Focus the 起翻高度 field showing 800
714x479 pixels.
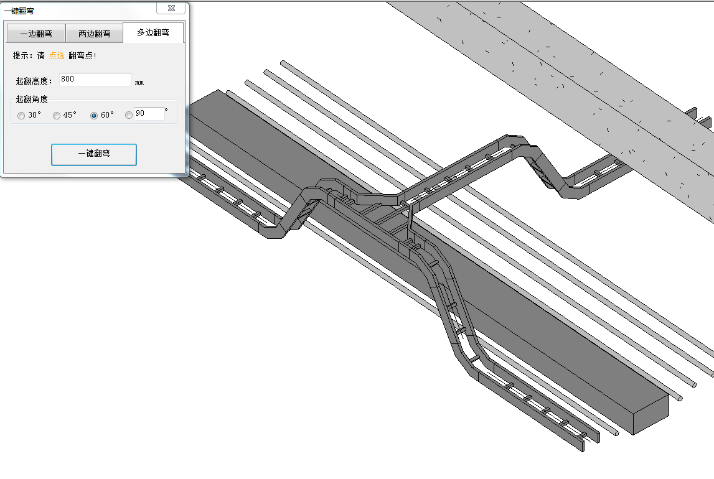click(x=95, y=79)
